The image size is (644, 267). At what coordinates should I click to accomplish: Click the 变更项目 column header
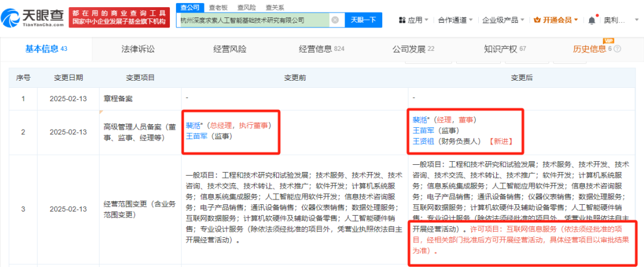tap(140, 77)
